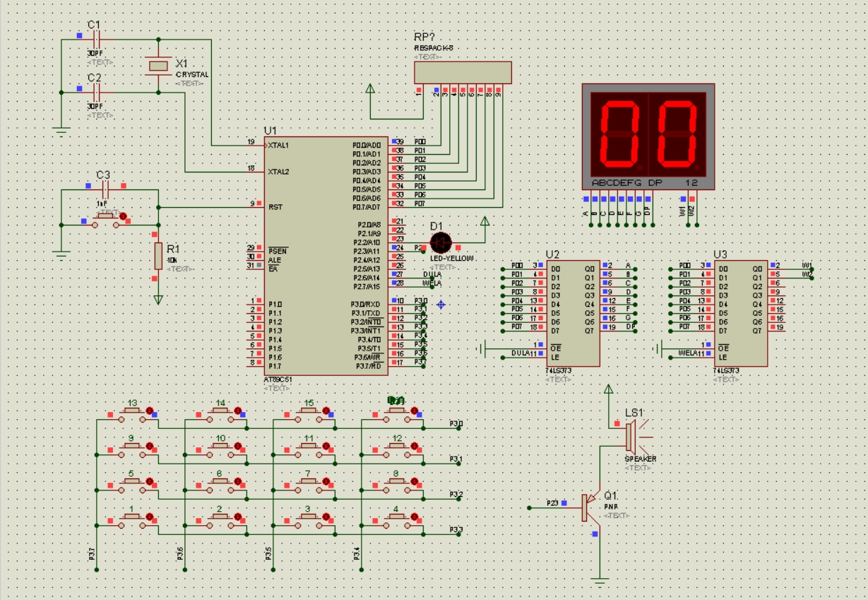The height and width of the screenshot is (600, 868).
Task: Click the P3.7 column net label
Action: click(92, 554)
